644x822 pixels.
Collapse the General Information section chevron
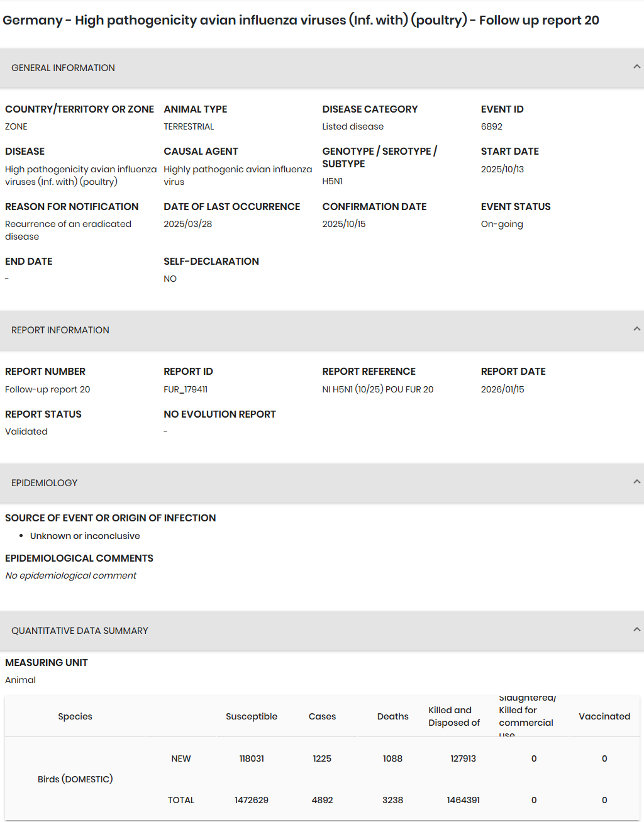pos(636,67)
